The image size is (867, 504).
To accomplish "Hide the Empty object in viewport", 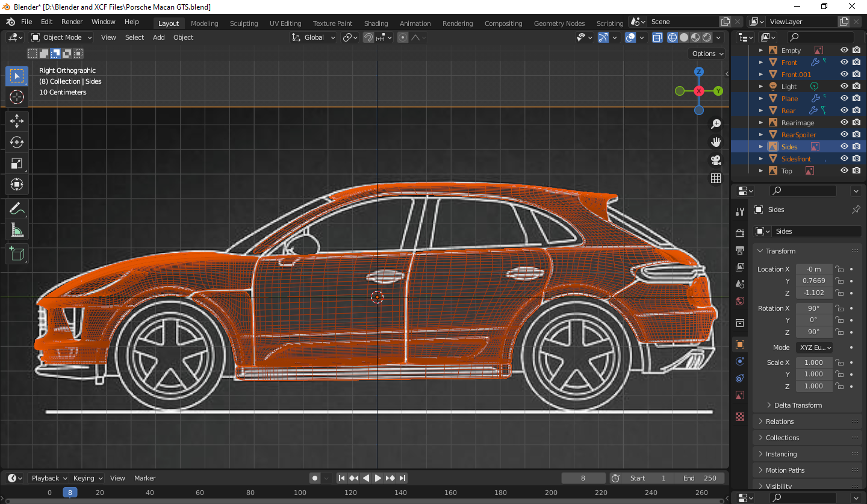I will (x=844, y=51).
